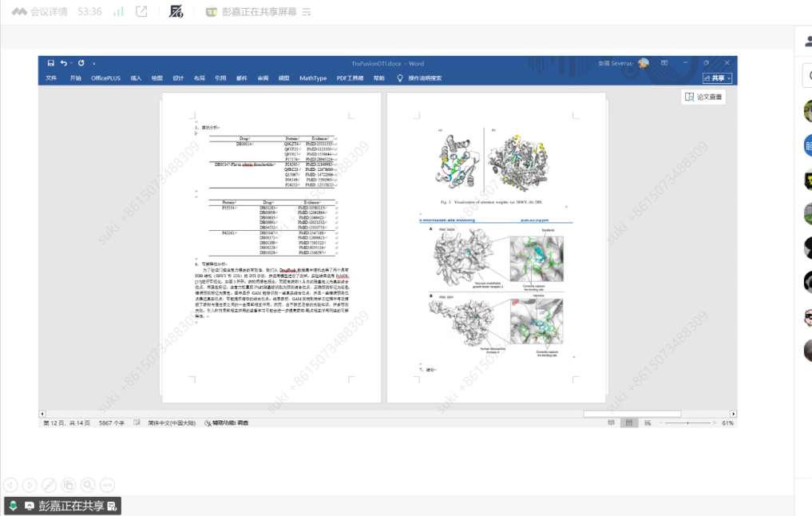Switch to Print Layout view
This screenshot has height=516, width=812.
629,423
